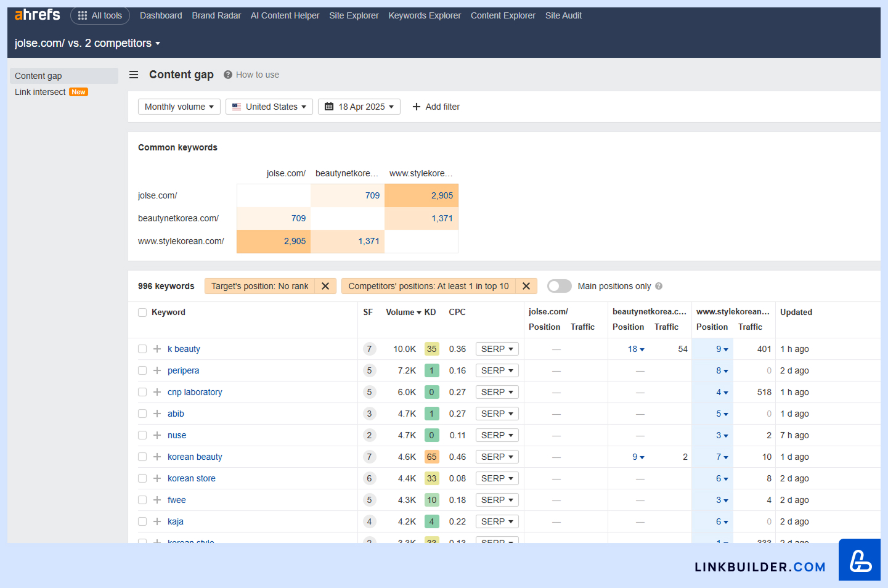Open the All tools grid menu
888x588 pixels.
coord(100,15)
